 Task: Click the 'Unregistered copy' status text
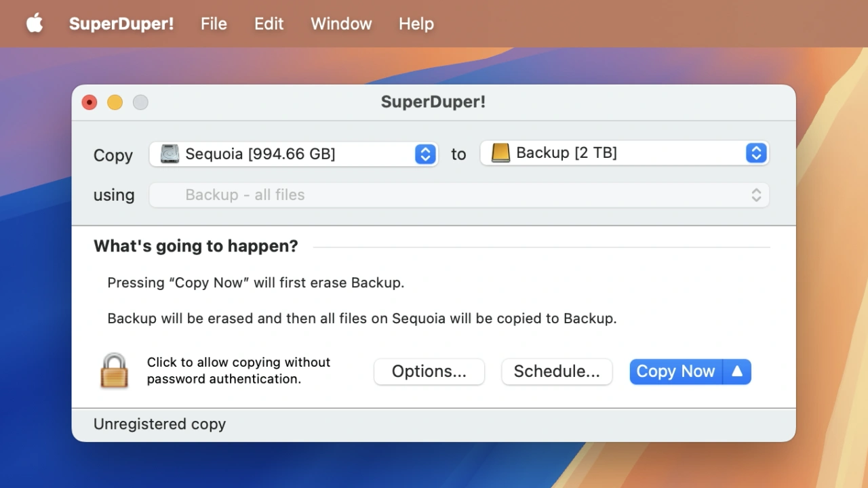[x=159, y=424]
